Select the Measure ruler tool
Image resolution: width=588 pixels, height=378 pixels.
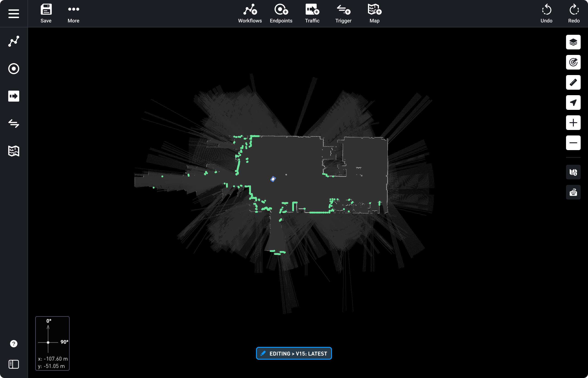[573, 82]
